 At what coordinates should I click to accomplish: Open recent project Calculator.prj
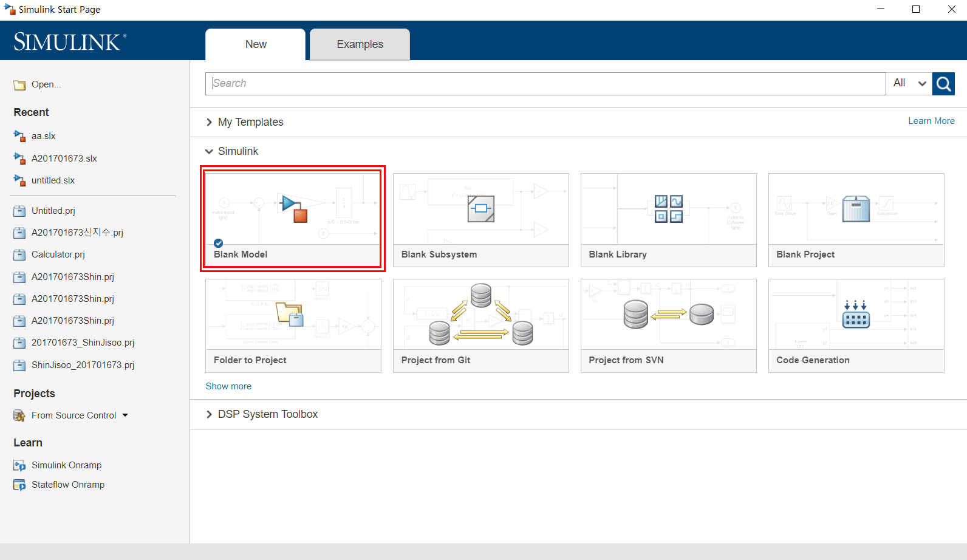58,254
